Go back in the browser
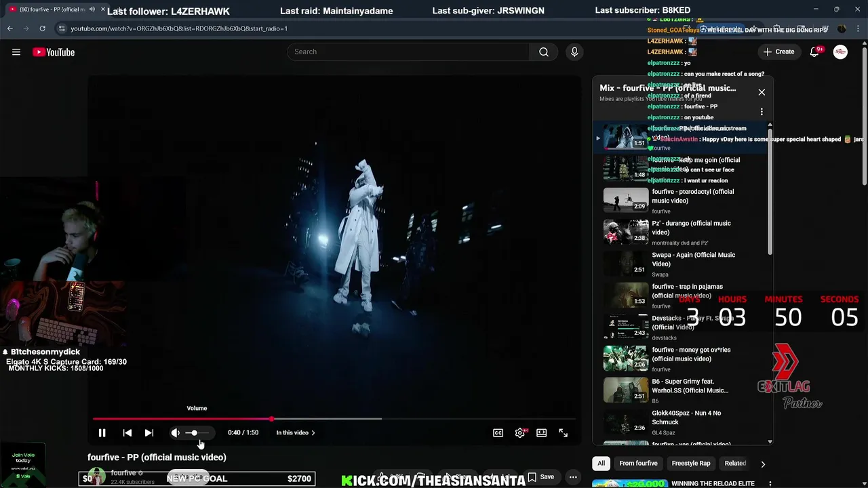 click(x=9, y=28)
